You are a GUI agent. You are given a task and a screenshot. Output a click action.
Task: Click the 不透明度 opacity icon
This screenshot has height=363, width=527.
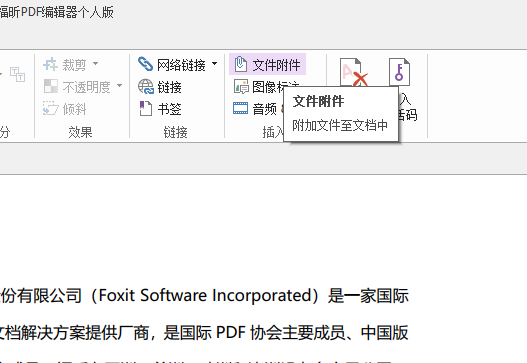point(51,86)
